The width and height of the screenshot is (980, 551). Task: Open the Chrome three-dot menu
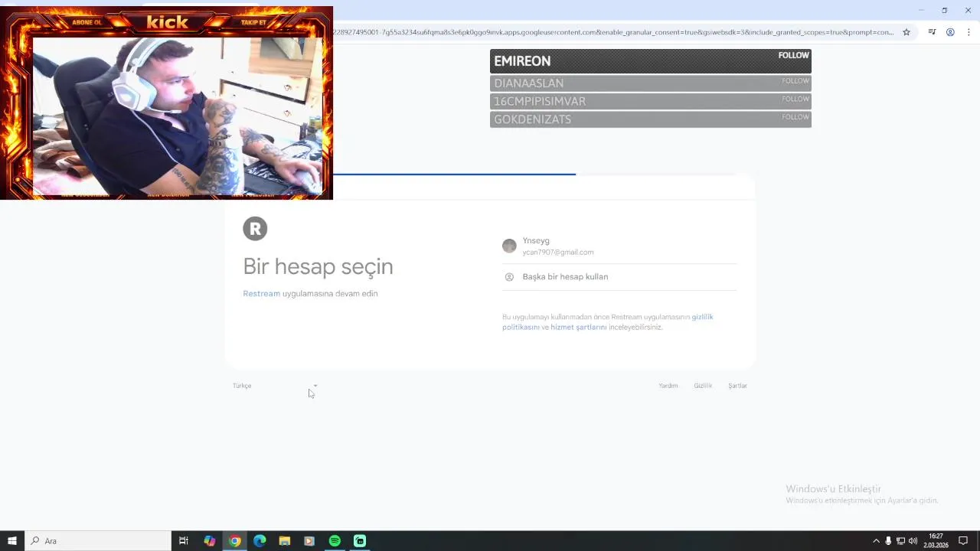[969, 32]
